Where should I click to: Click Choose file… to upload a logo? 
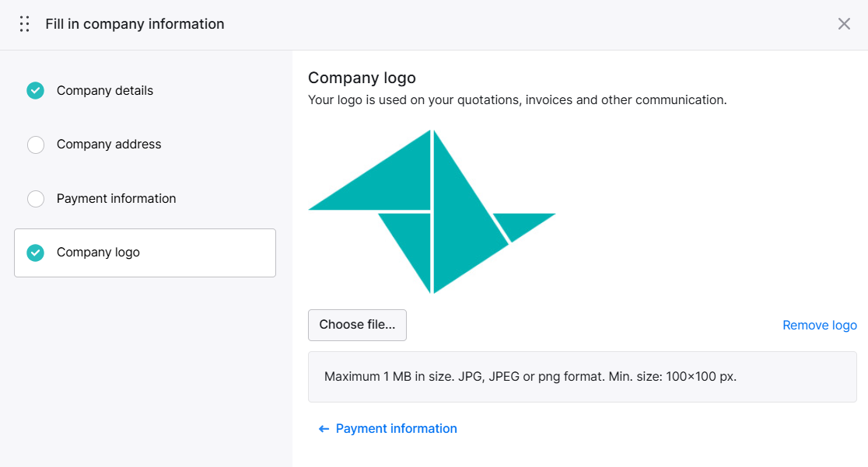(357, 325)
